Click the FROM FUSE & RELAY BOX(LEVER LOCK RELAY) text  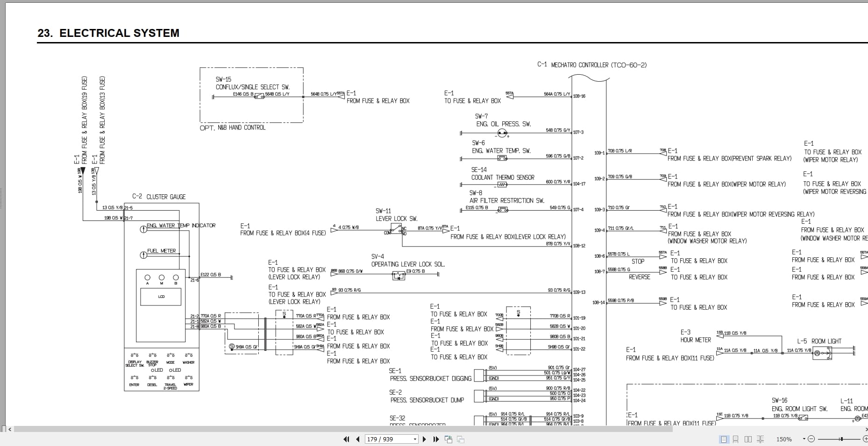point(508,237)
